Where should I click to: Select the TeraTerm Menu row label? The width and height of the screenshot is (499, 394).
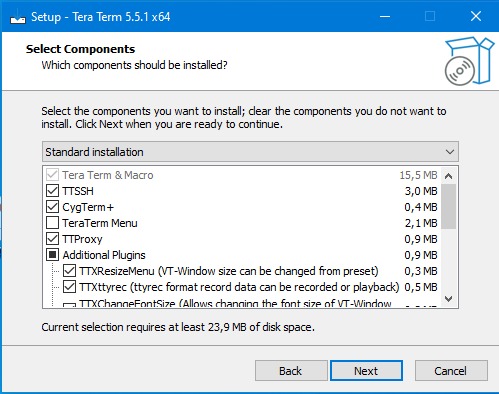click(100, 223)
